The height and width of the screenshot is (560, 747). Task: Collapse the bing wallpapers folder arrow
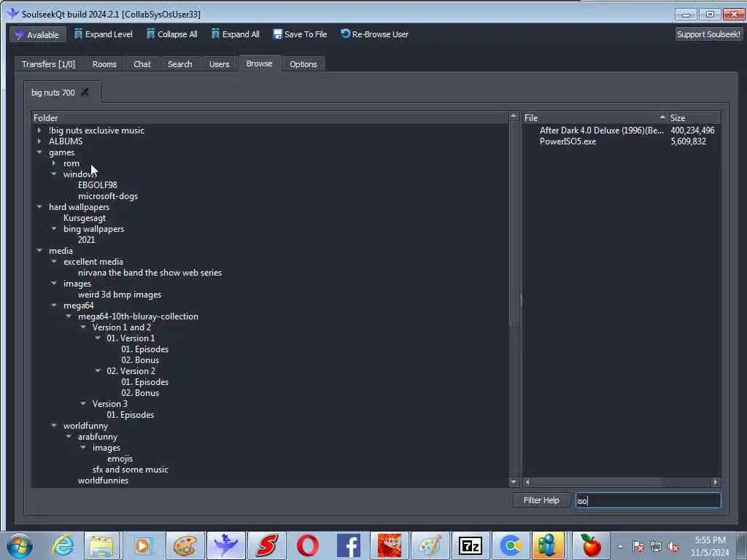click(x=54, y=228)
